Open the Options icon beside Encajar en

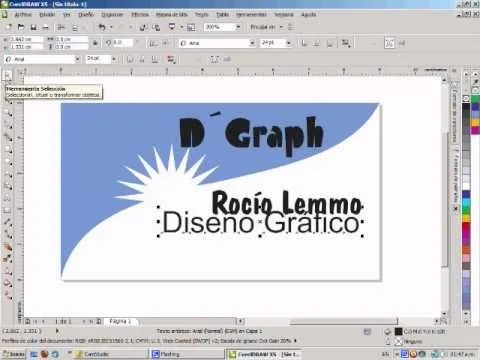tap(291, 27)
